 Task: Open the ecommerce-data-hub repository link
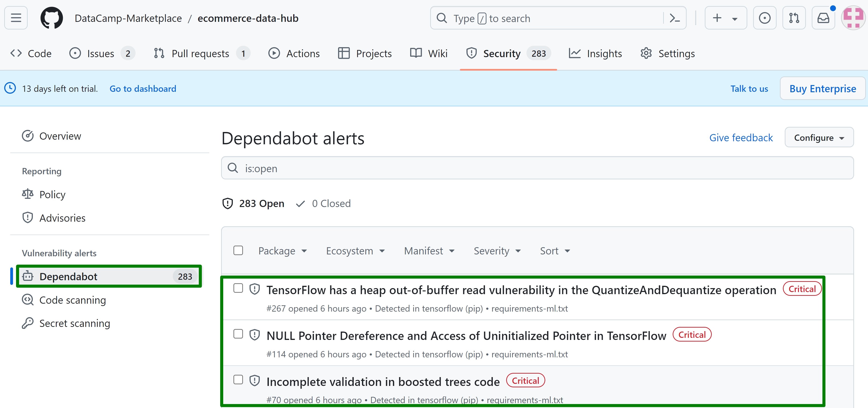click(248, 18)
